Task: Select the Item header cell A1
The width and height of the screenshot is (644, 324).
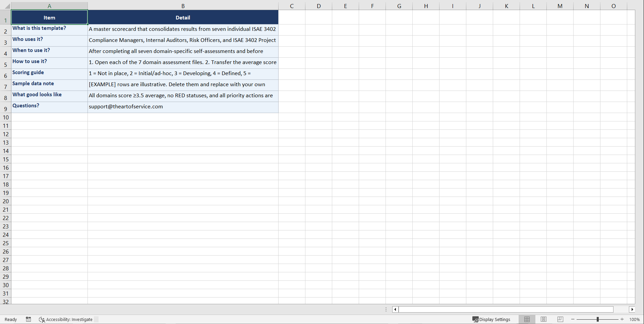Action: pos(49,17)
